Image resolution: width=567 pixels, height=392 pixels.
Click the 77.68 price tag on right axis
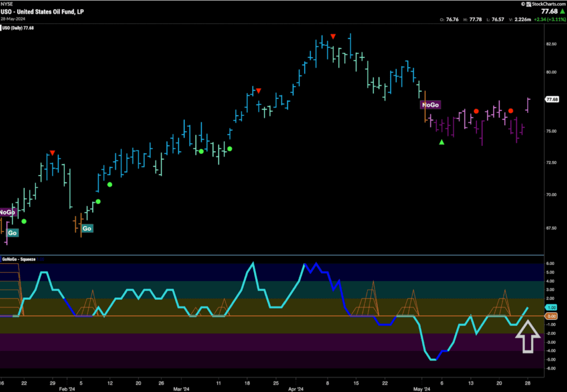(x=552, y=99)
